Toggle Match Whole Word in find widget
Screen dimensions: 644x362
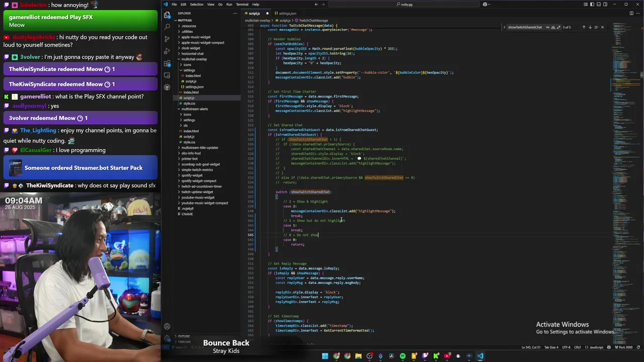[x=553, y=27]
